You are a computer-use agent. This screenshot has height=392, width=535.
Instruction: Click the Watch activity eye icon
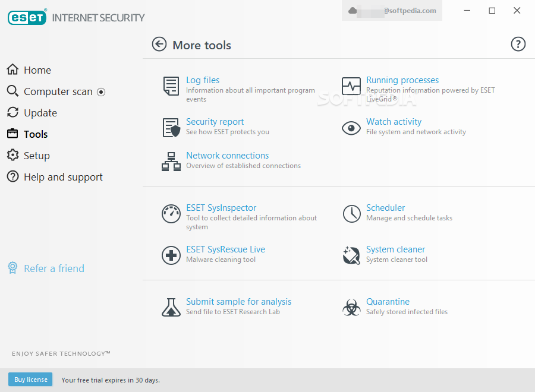[351, 128]
